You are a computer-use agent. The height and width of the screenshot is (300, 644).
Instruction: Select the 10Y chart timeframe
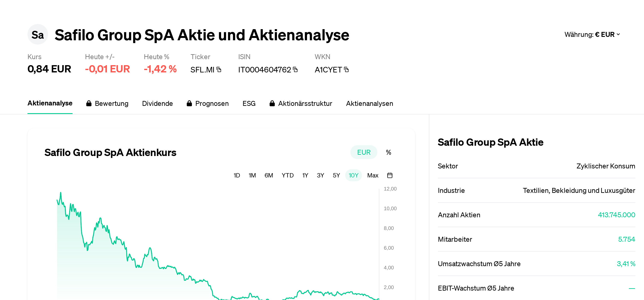[x=353, y=175]
